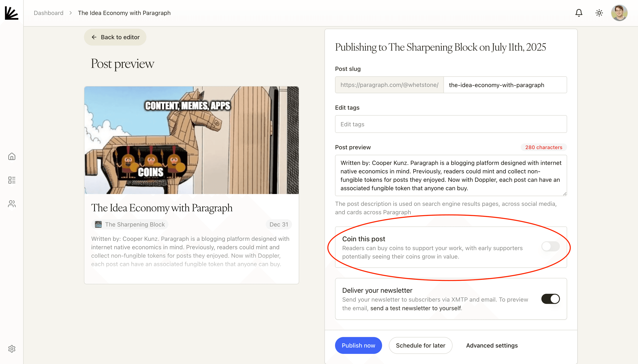Open the user profile avatar
The width and height of the screenshot is (638, 364).
click(x=619, y=13)
